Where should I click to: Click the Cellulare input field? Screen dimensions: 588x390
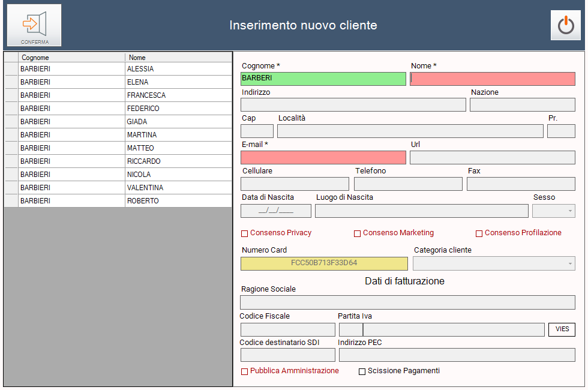tap(295, 184)
